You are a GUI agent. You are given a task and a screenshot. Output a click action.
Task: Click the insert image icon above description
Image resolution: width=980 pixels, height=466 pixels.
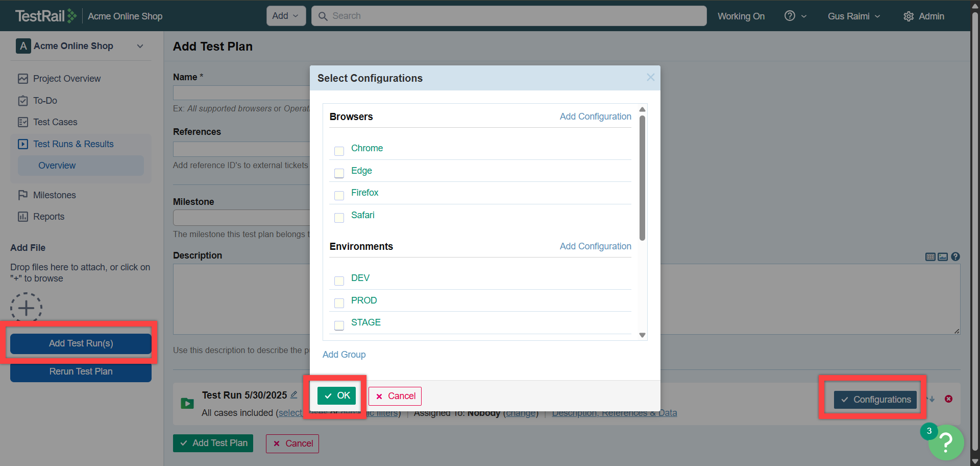[943, 257]
